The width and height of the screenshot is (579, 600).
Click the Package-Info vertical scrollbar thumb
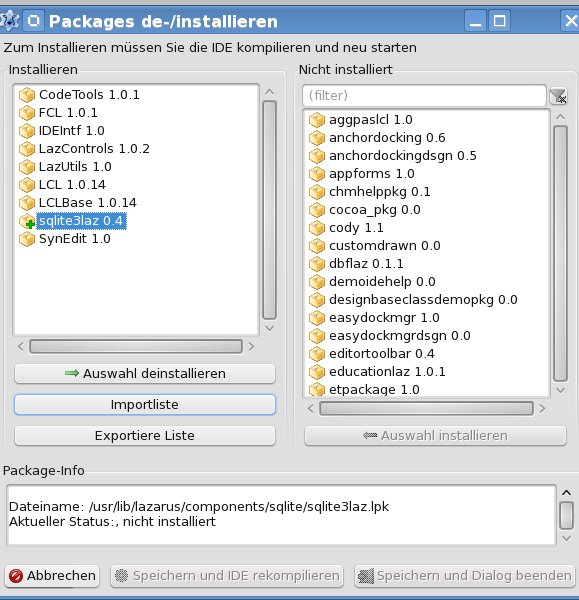tap(566, 515)
